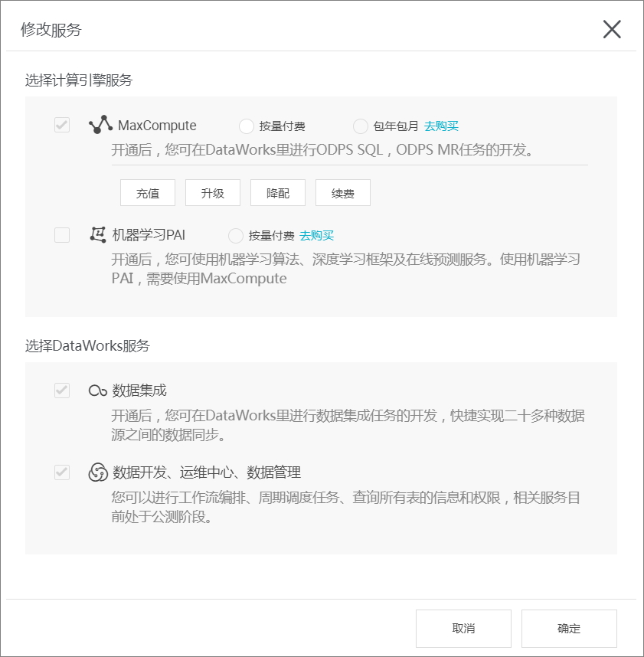Click the 选择计算引擎服务 heading
This screenshot has height=657, width=644.
point(79,80)
